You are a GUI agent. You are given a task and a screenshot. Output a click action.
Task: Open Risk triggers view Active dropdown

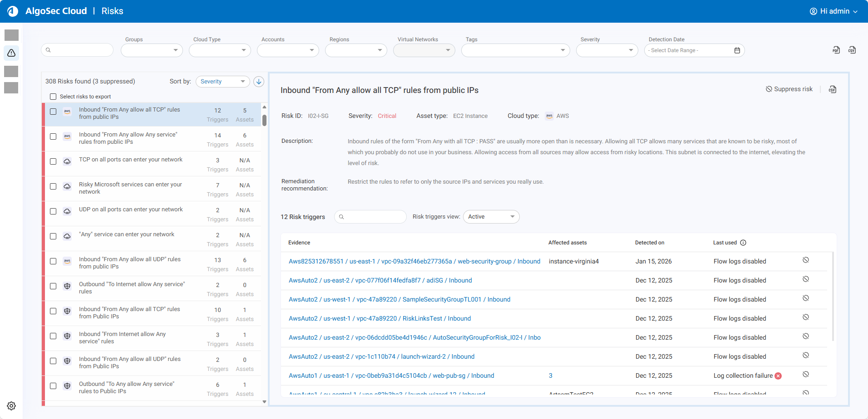tap(491, 217)
